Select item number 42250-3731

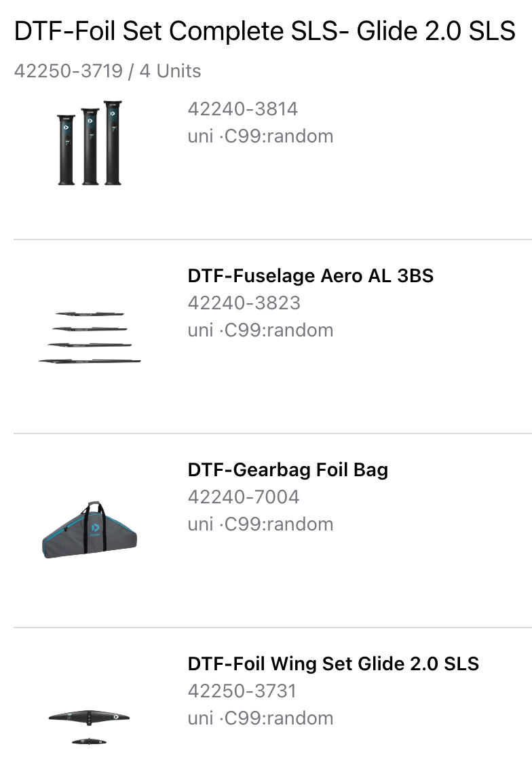242,691
